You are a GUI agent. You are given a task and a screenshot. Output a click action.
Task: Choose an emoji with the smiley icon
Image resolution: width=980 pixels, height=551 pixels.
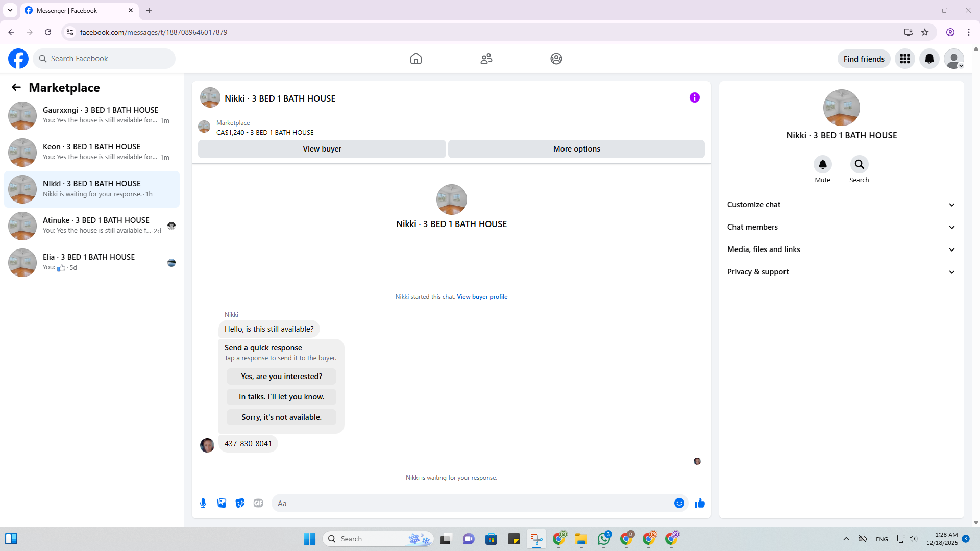(679, 503)
